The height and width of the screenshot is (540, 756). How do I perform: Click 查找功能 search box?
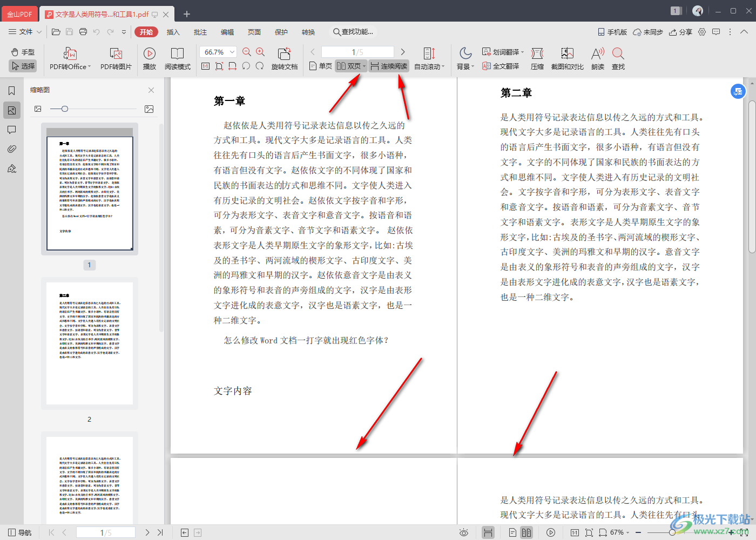[x=353, y=32]
